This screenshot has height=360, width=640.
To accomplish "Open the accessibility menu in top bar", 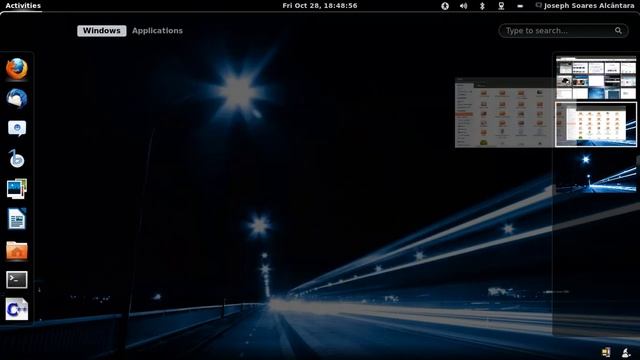I will pos(445,6).
